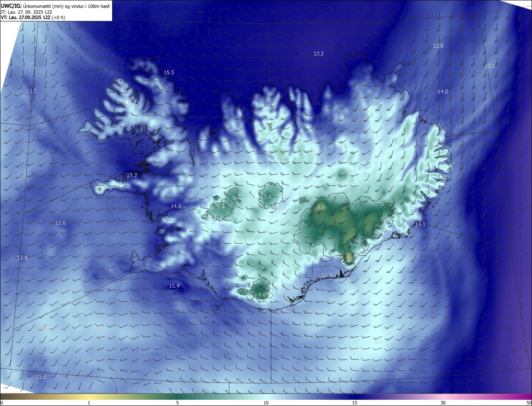Click the 17.3 value north of Iceland
532x406 pixels.
click(x=318, y=54)
